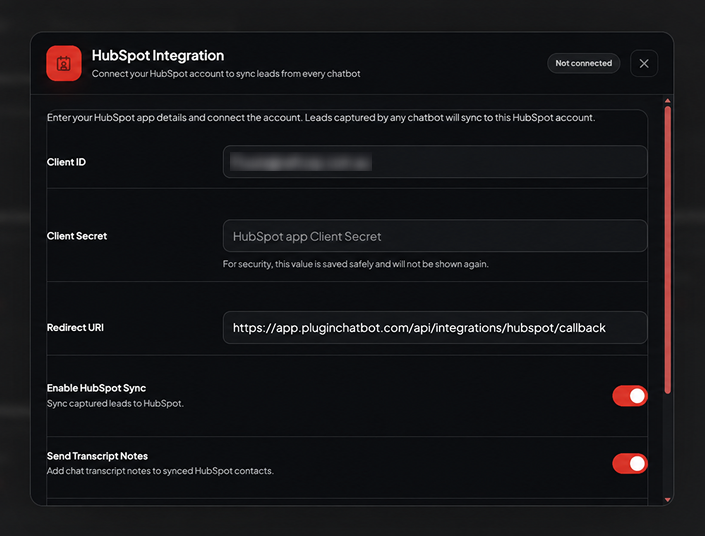Click the HubSpot Integration title

(158, 55)
